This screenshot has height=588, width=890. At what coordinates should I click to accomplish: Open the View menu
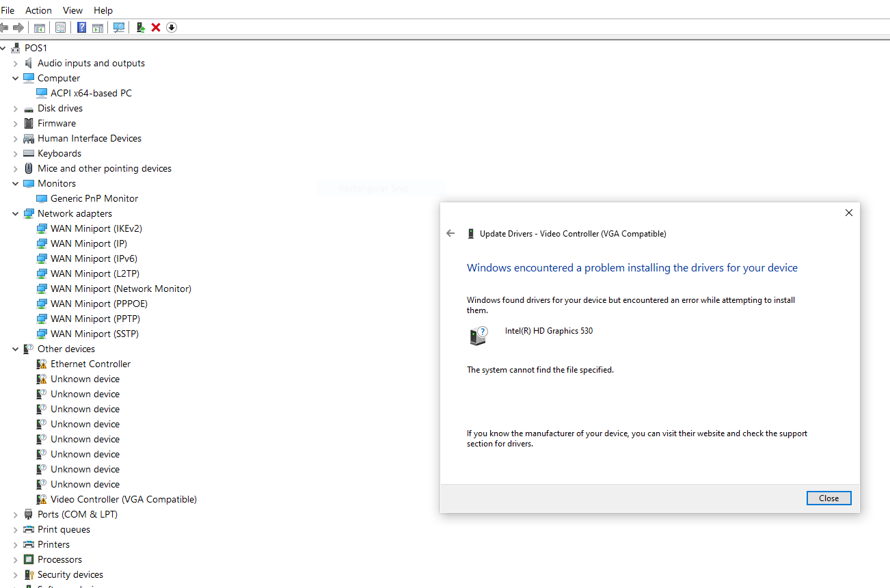(72, 10)
